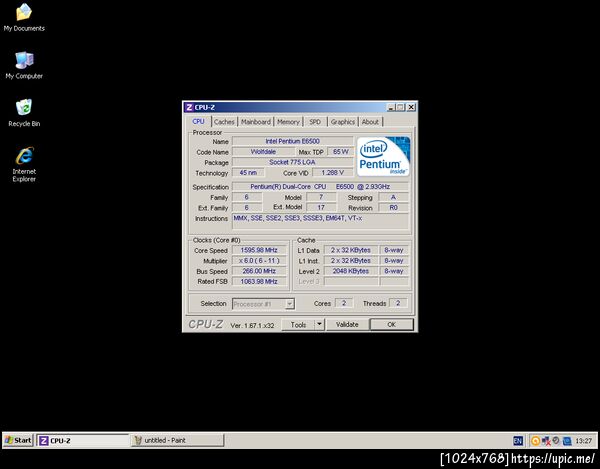Image resolution: width=600 pixels, height=469 pixels.
Task: Open the Mainboard tab
Action: point(256,122)
